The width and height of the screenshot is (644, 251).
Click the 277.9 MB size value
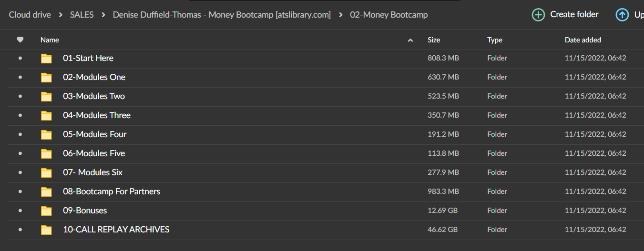click(x=443, y=172)
